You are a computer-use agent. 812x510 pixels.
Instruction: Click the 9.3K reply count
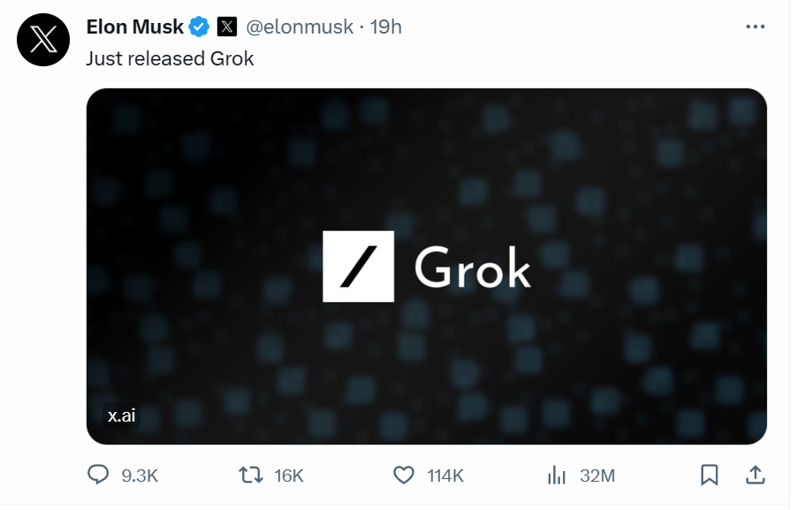[x=140, y=476]
